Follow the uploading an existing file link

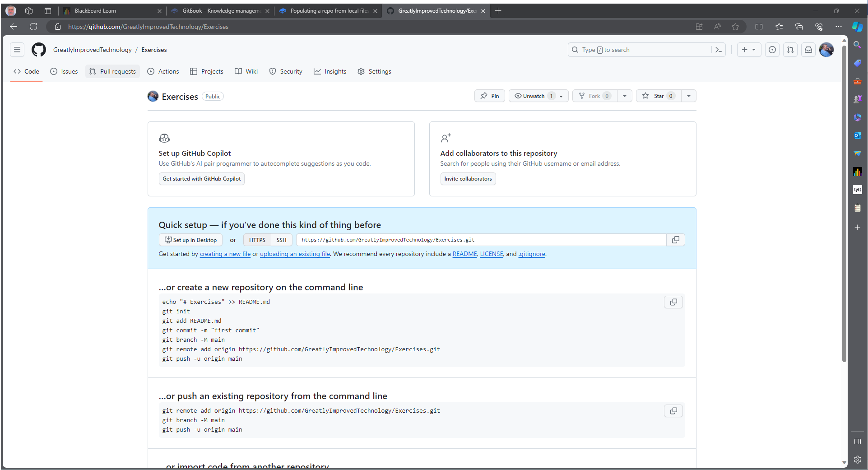[295, 254]
